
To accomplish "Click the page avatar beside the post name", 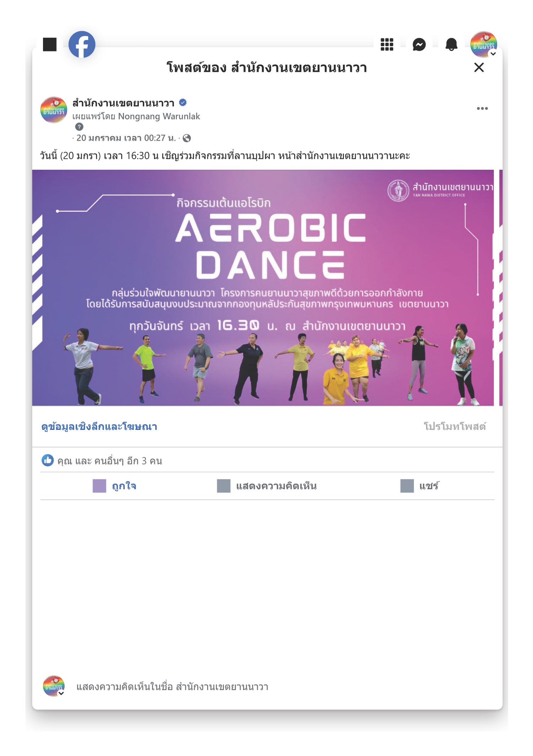I will coord(54,110).
